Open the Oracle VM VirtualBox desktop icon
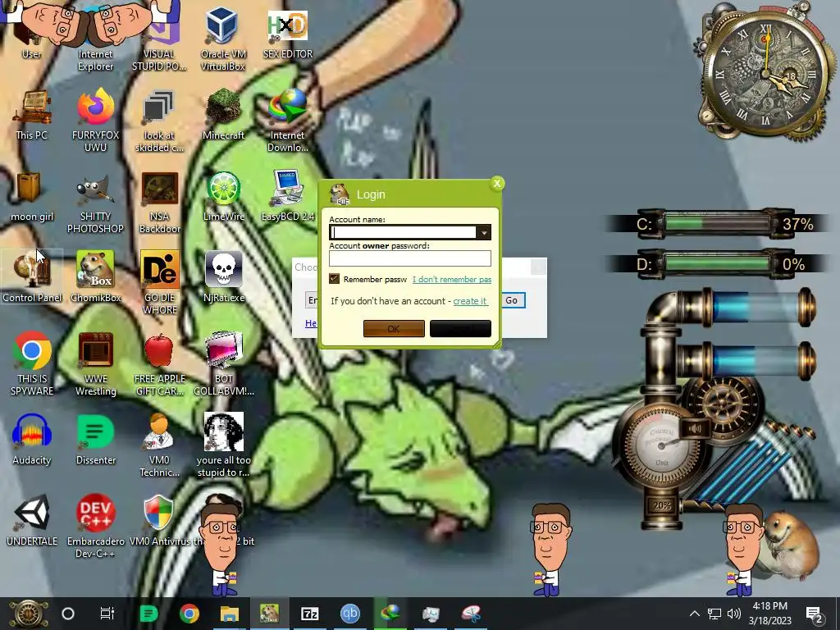This screenshot has width=840, height=630. pos(223,39)
